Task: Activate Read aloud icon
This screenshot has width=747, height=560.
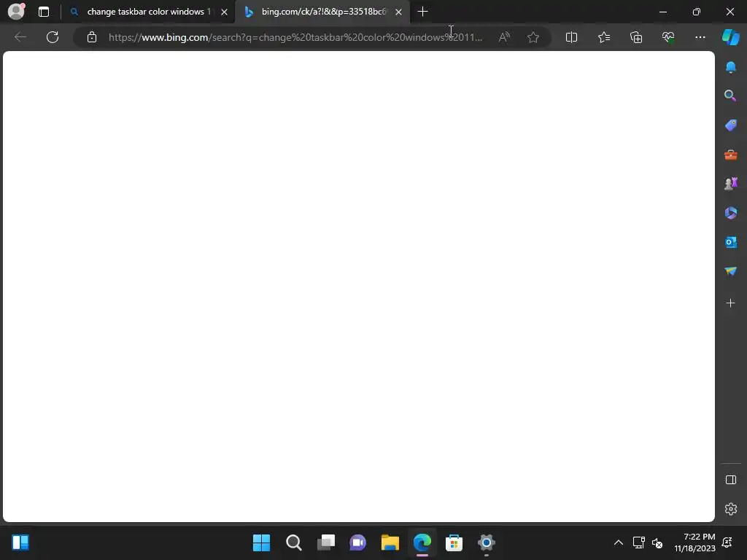Action: [504, 37]
